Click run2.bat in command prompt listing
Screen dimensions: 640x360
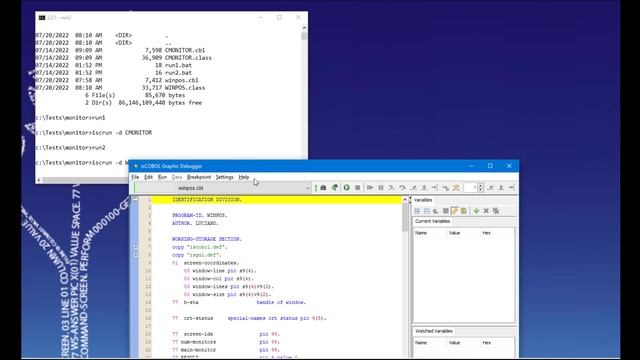178,73
